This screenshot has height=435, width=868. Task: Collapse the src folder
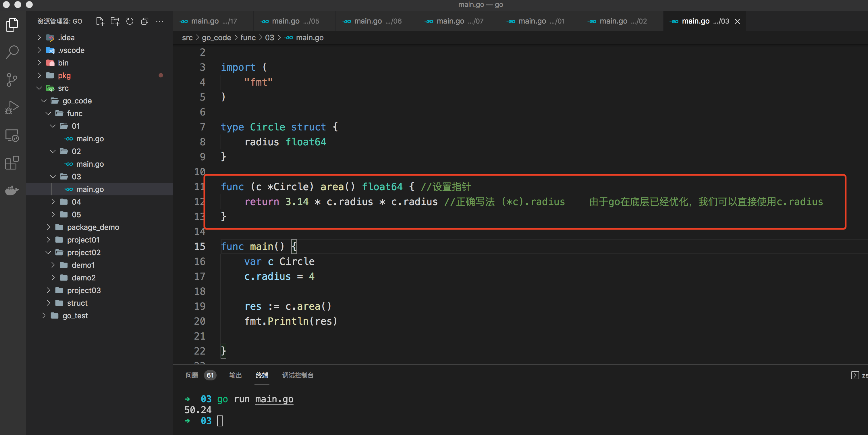(63, 88)
